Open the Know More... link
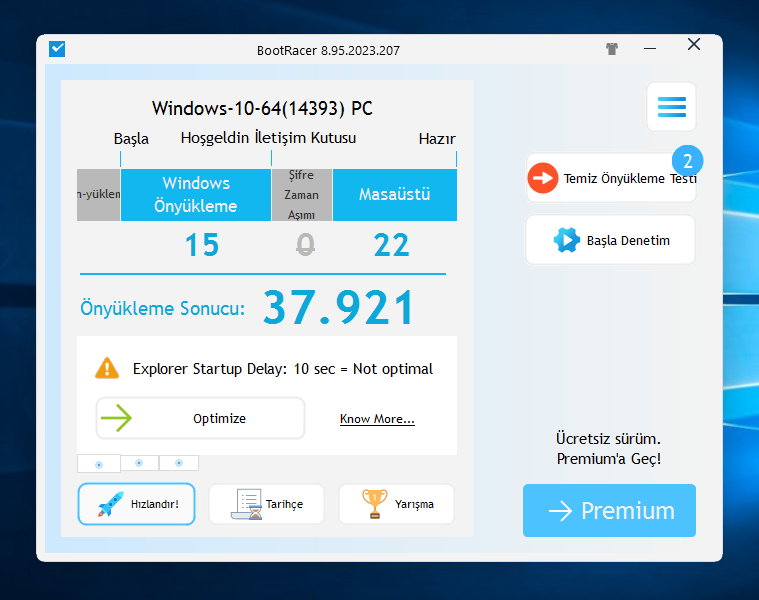 pos(377,419)
